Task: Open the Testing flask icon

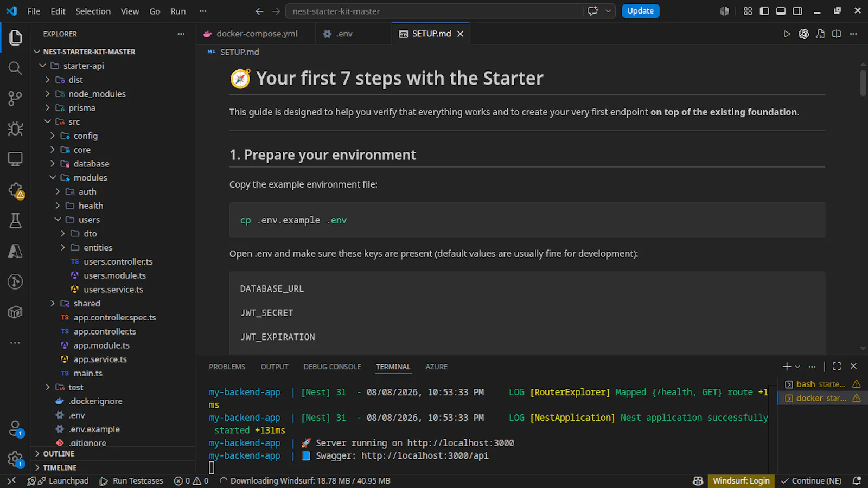Action: click(x=15, y=221)
